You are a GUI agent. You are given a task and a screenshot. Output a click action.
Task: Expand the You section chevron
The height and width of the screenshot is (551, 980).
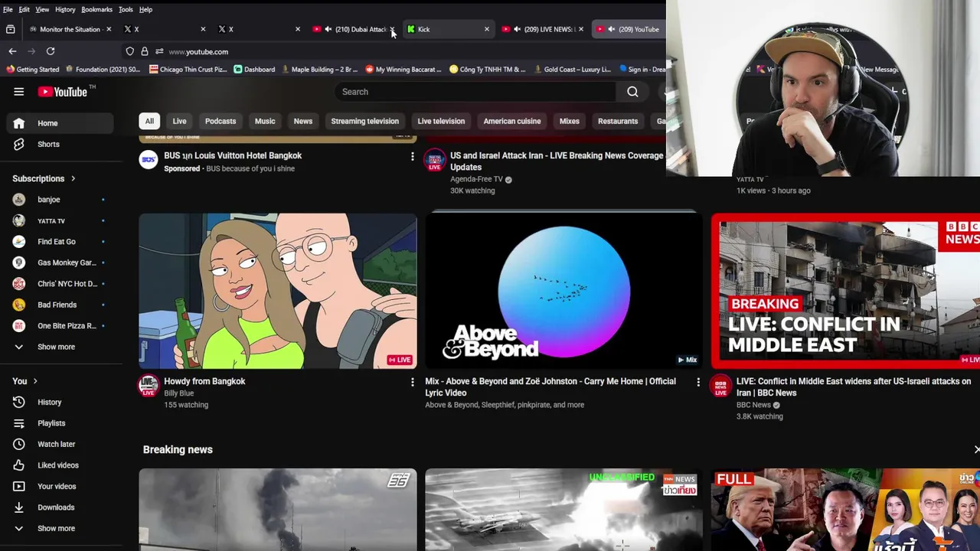[35, 381]
